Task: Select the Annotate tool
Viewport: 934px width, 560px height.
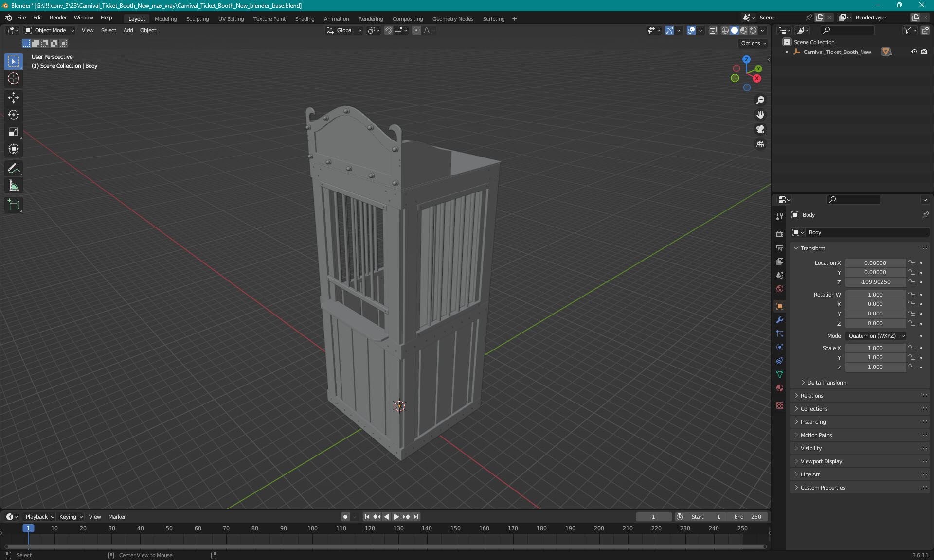Action: [x=14, y=169]
